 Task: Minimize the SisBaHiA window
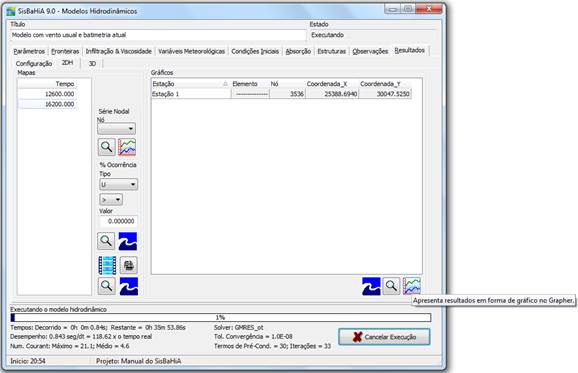pyautogui.click(x=392, y=9)
